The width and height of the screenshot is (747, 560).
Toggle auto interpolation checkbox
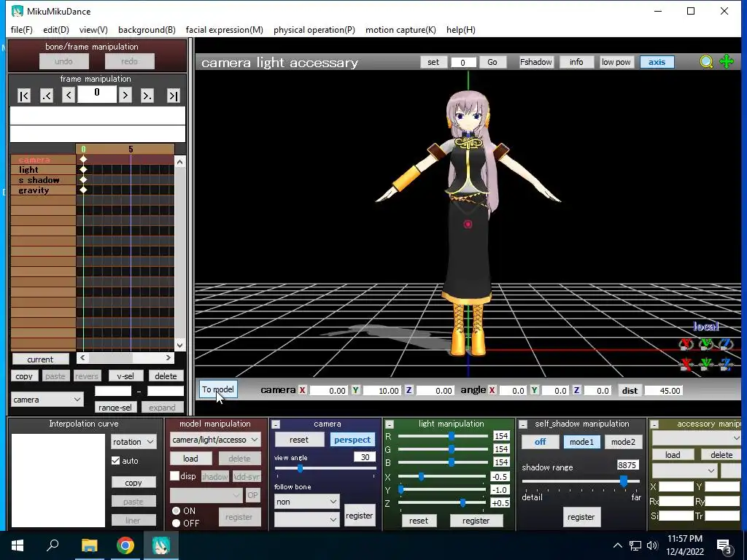[x=115, y=461]
